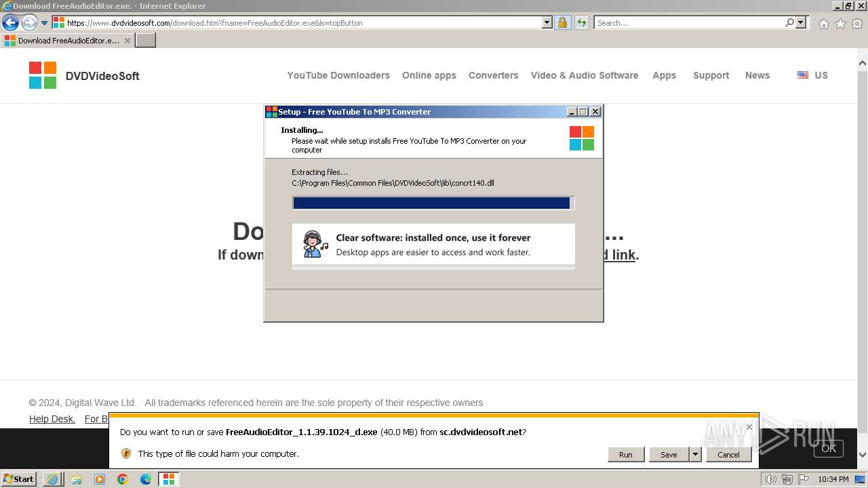
Task: Click Run in download bar
Action: (625, 455)
